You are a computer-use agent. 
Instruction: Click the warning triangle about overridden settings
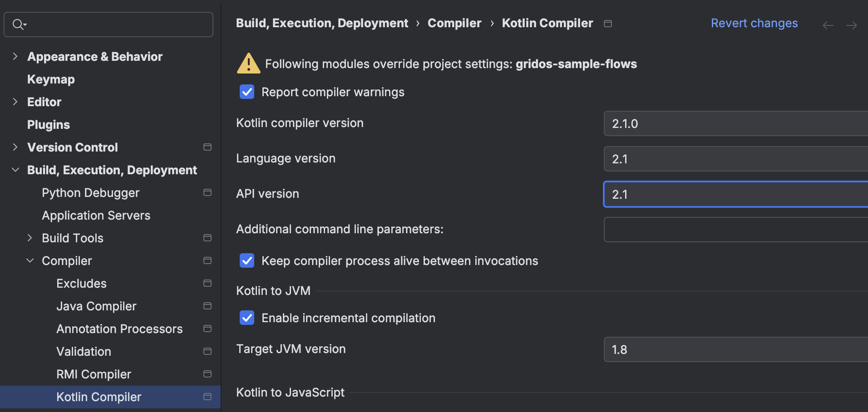(248, 63)
